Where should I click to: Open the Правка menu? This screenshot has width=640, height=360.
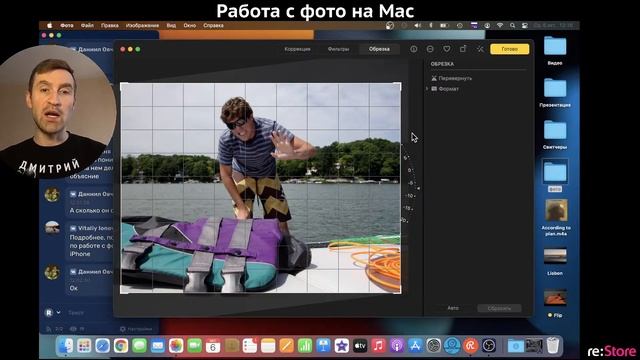[x=109, y=25]
